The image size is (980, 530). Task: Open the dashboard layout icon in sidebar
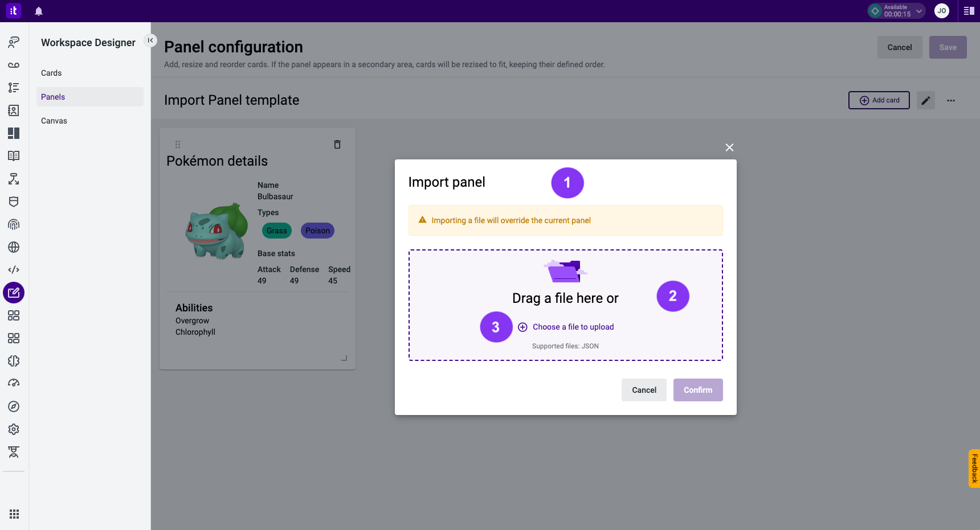coord(14,133)
